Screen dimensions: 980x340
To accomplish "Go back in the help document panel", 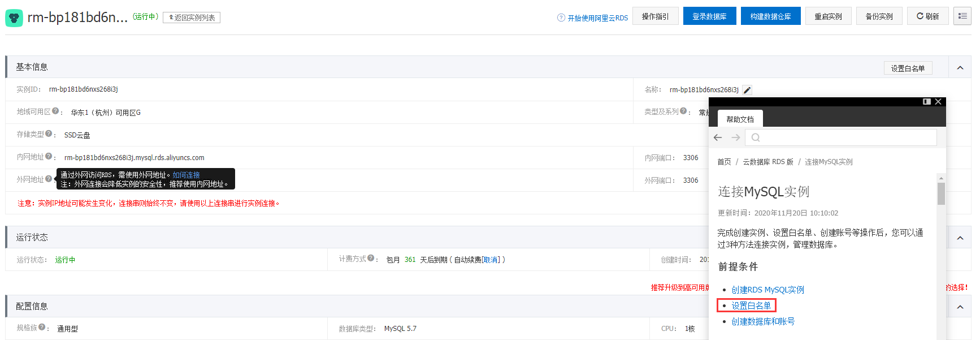I will click(718, 137).
